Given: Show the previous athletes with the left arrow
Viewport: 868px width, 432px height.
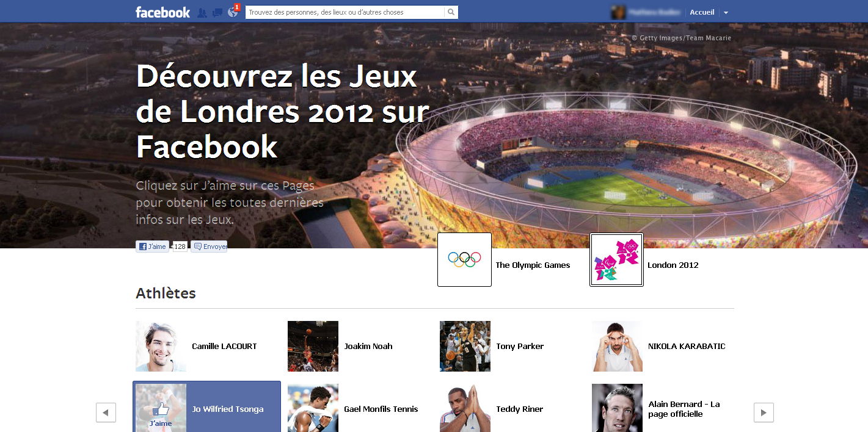Looking at the screenshot, I should click(x=106, y=412).
